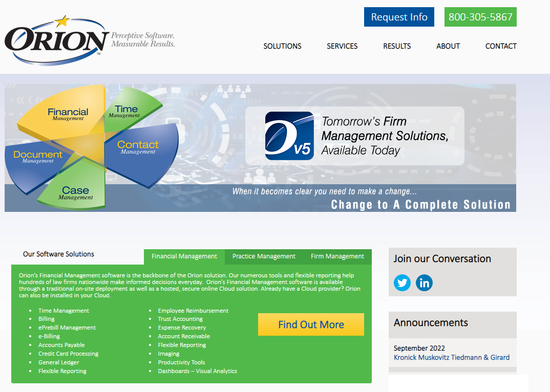Viewport: 550px width, 392px height.
Task: Click the Join our Conversation heading
Action: pyautogui.click(x=442, y=259)
